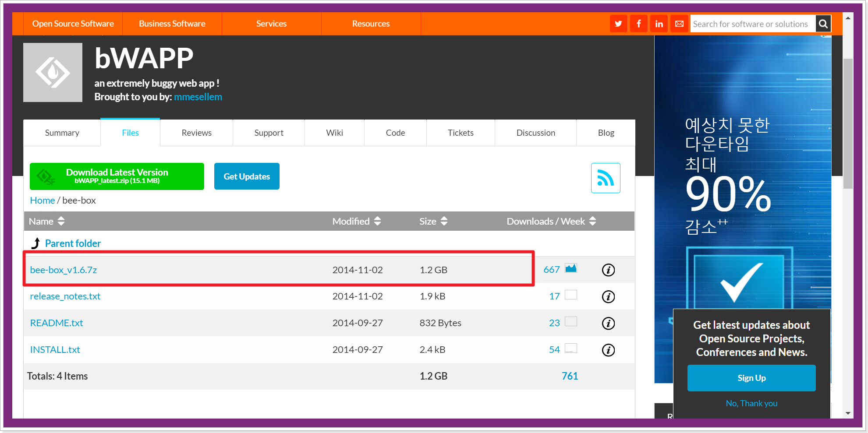Open the email share icon
The width and height of the screenshot is (868, 433).
pos(679,24)
